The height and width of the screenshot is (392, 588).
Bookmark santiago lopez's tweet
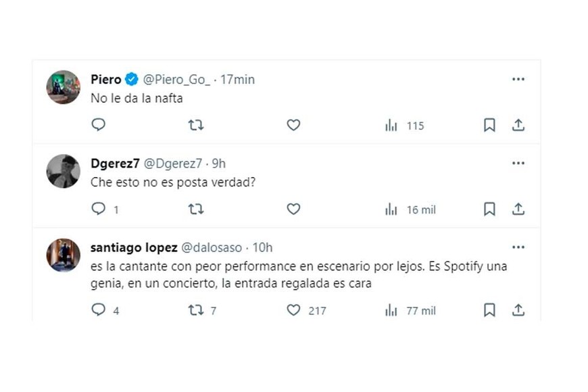[489, 310]
